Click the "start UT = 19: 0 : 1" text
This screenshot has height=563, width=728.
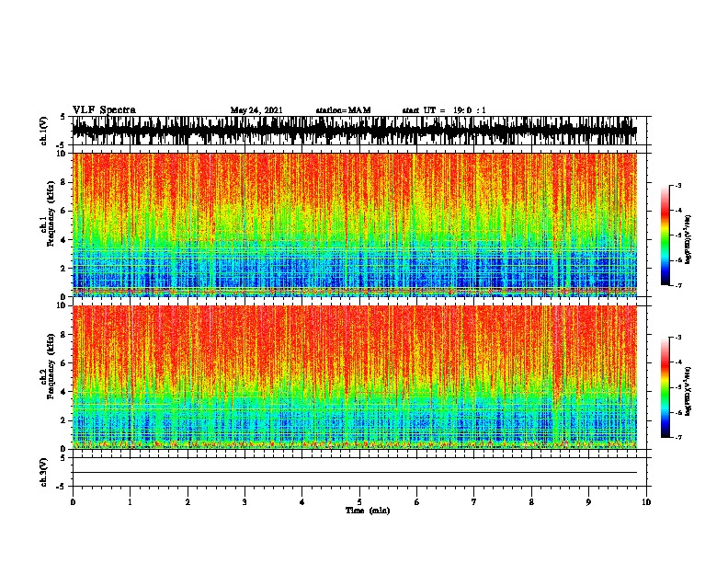click(x=444, y=110)
